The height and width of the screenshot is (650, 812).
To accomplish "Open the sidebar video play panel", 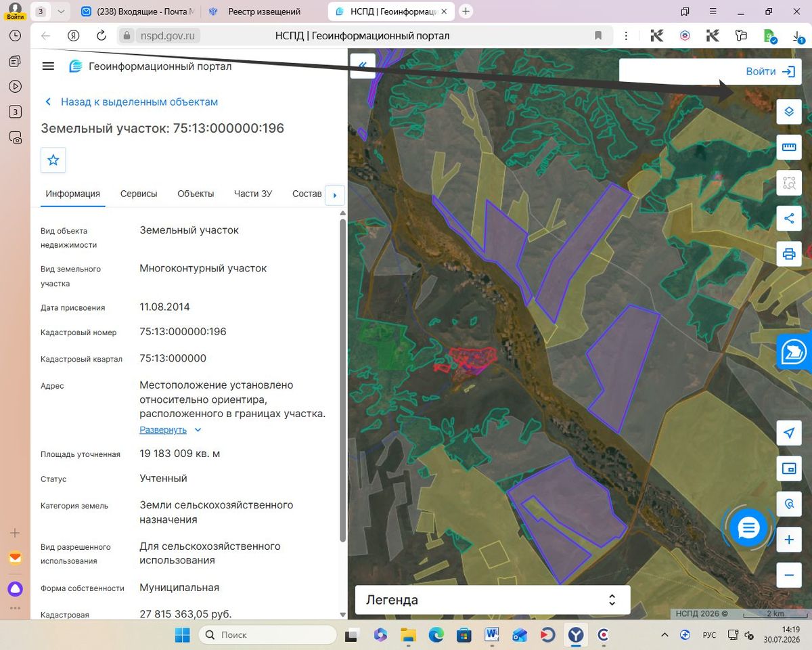I will (x=15, y=86).
